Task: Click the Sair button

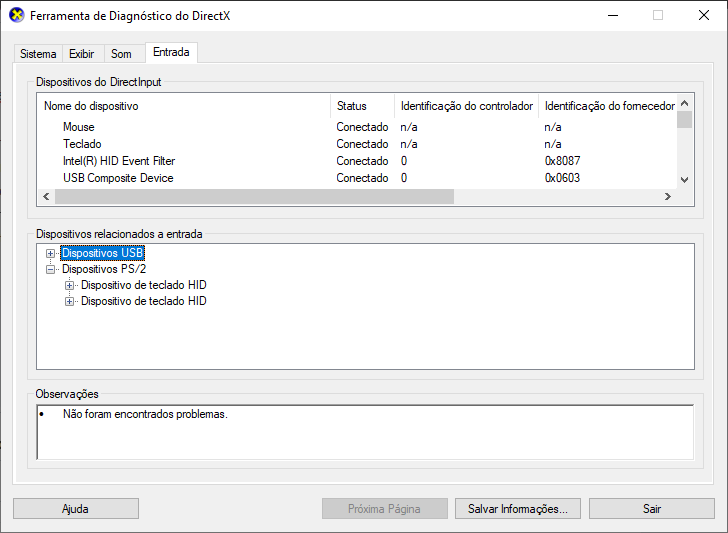Action: [x=652, y=508]
